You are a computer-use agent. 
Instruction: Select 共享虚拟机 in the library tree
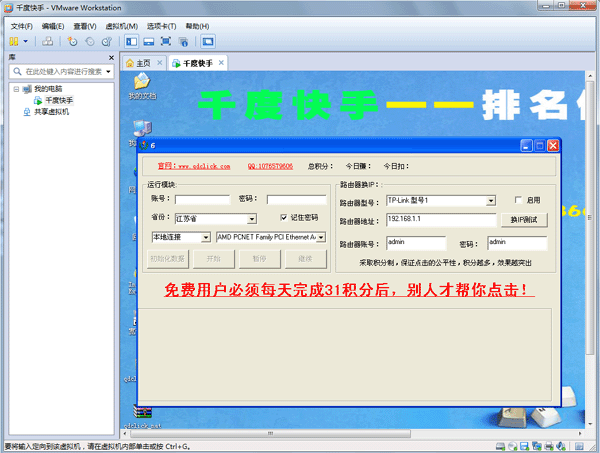coord(52,112)
